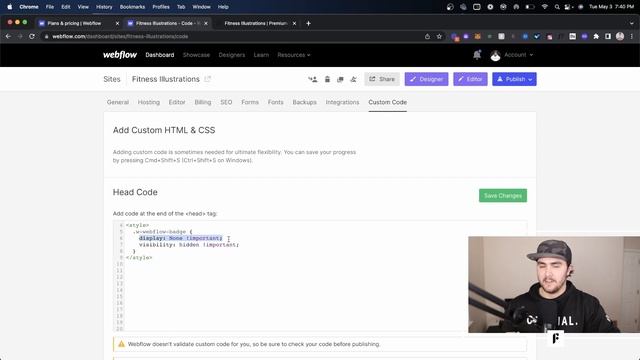This screenshot has width=640, height=360.
Task: Click Chrome profile avatar
Action: pos(620,36)
